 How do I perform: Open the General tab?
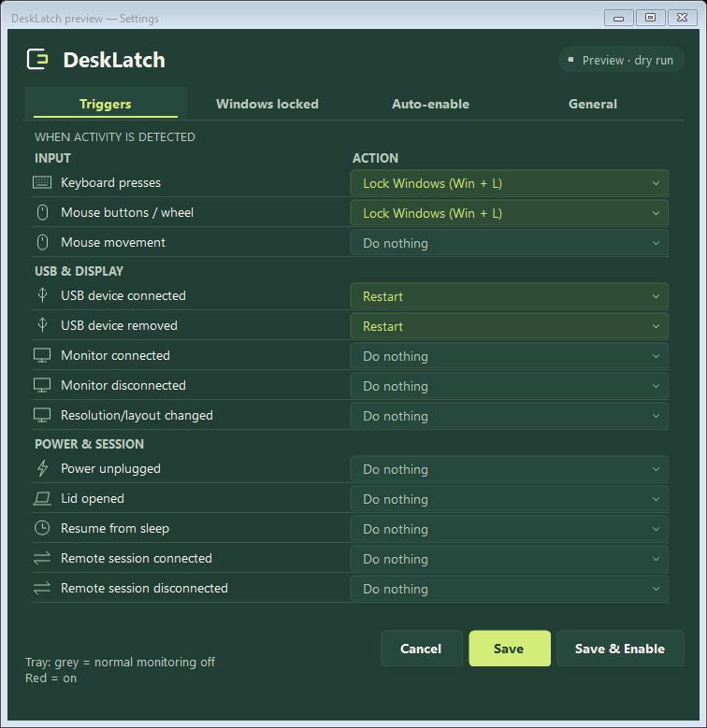[593, 104]
